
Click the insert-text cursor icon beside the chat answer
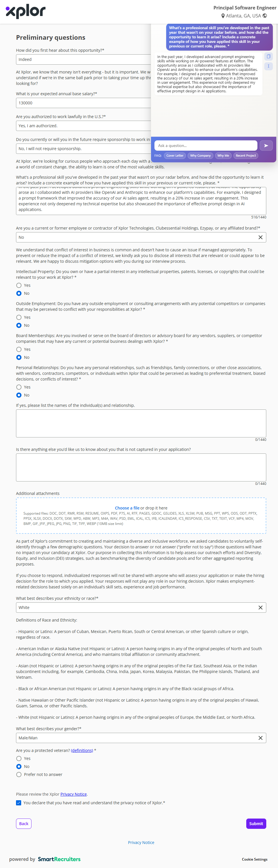click(268, 66)
